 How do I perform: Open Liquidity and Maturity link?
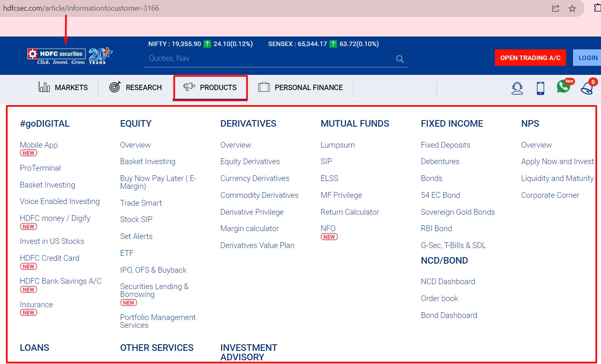pyautogui.click(x=557, y=179)
